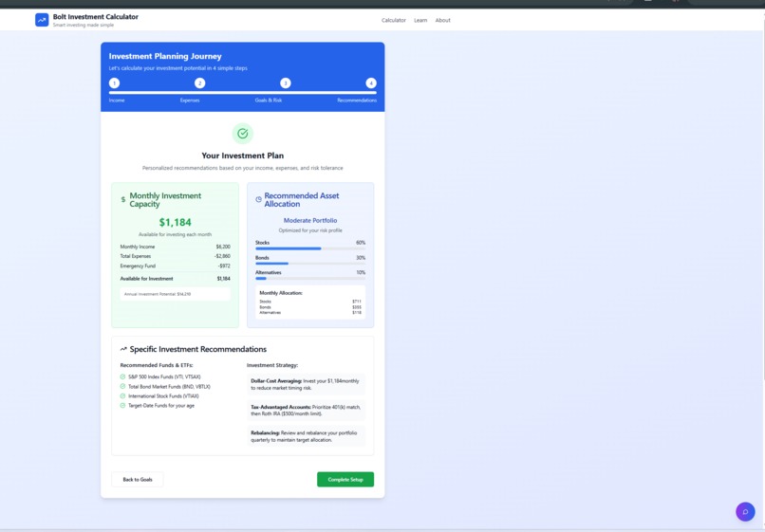This screenshot has height=532, width=765.
Task: Click the Your Investment Plan heading
Action: click(x=242, y=156)
